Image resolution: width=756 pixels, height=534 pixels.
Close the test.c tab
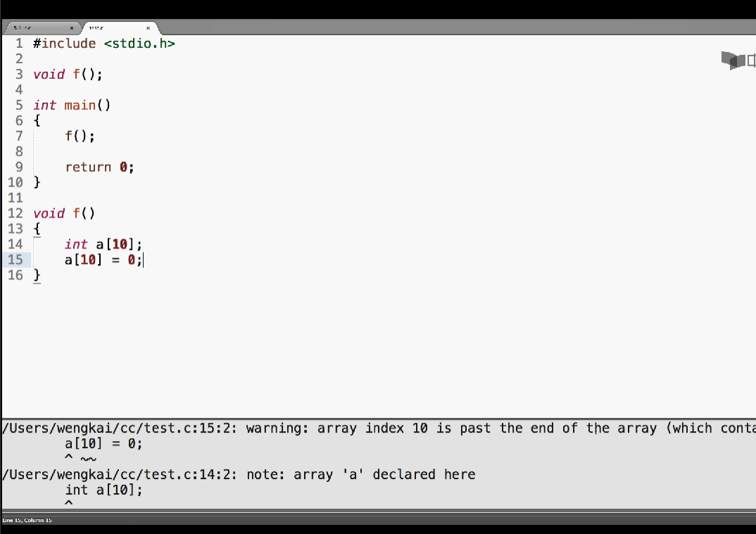(x=148, y=28)
